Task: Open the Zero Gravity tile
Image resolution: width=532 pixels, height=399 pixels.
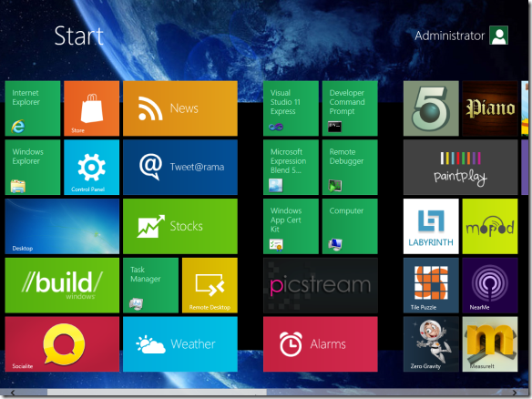Action: click(431, 344)
